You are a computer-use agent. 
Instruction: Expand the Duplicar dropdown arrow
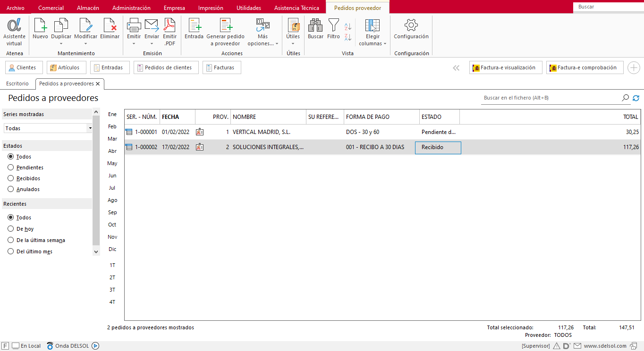(61, 44)
